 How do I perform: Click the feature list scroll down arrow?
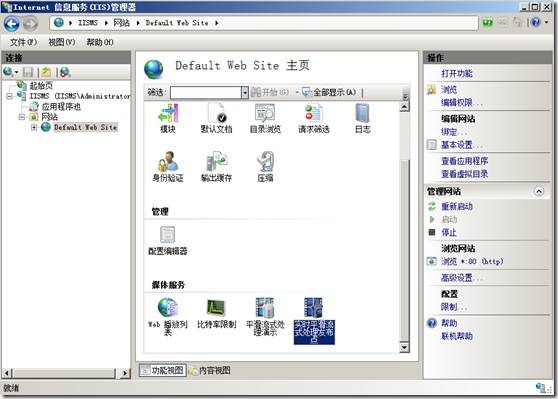click(404, 347)
